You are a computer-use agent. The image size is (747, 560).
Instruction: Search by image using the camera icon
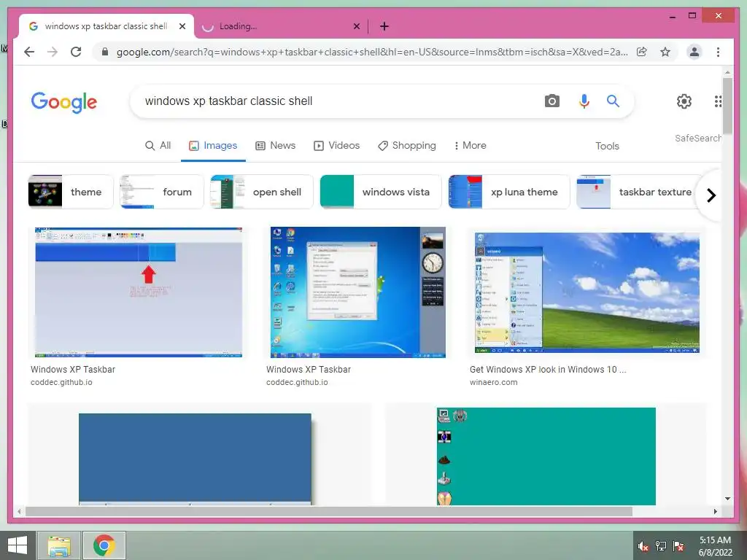click(x=551, y=101)
